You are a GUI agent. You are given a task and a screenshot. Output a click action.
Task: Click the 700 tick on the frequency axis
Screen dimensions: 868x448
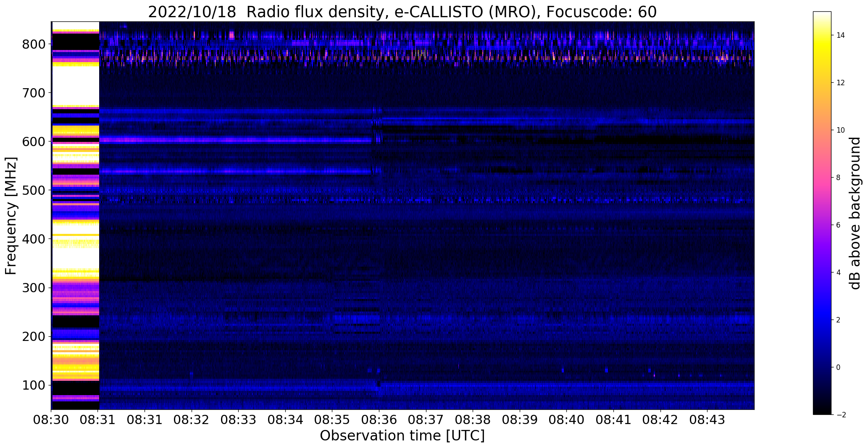(x=34, y=93)
